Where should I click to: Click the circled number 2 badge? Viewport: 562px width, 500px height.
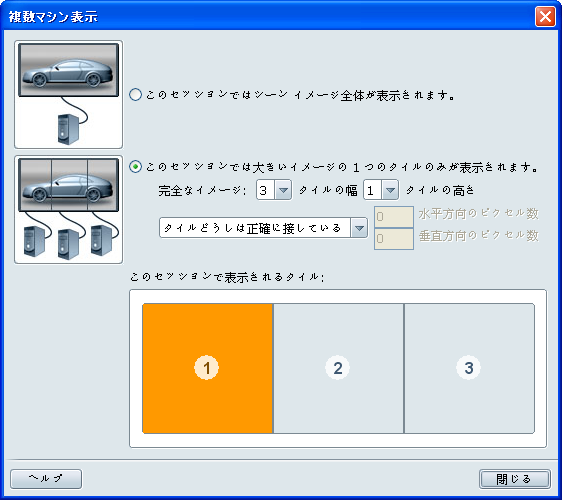click(338, 368)
